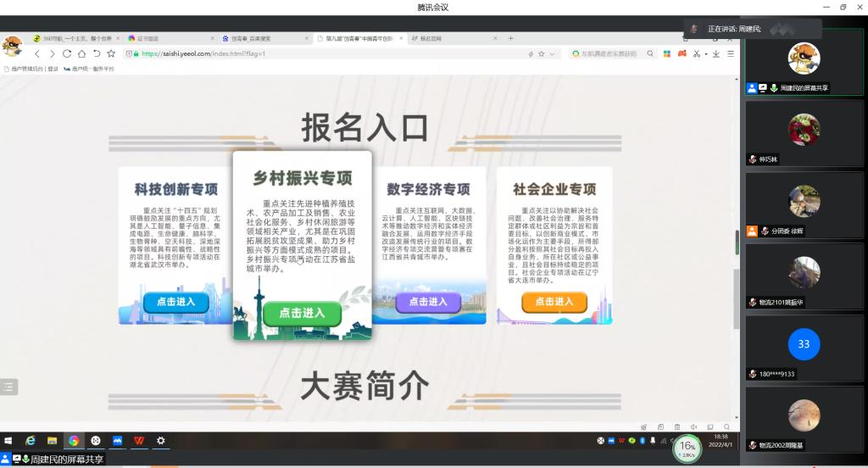Open the Tencent Meeting blue taskbar icon
The height and width of the screenshot is (468, 868).
coord(117,440)
